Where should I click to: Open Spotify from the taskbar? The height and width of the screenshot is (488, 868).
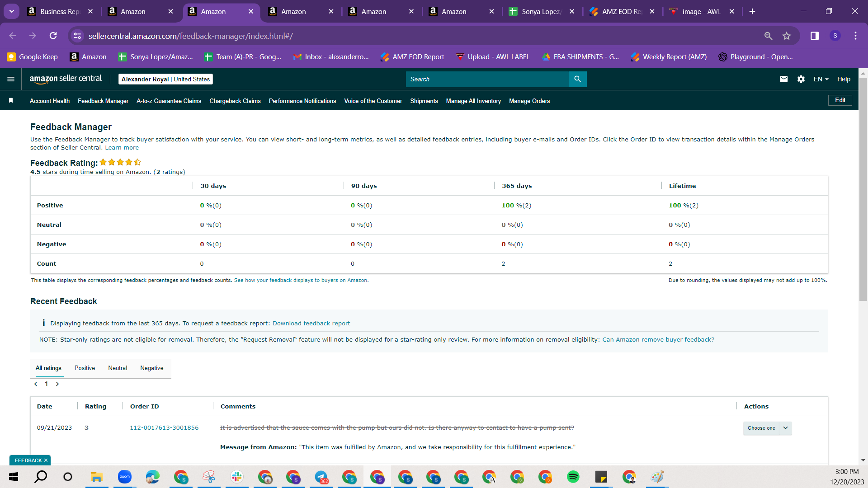(573, 477)
